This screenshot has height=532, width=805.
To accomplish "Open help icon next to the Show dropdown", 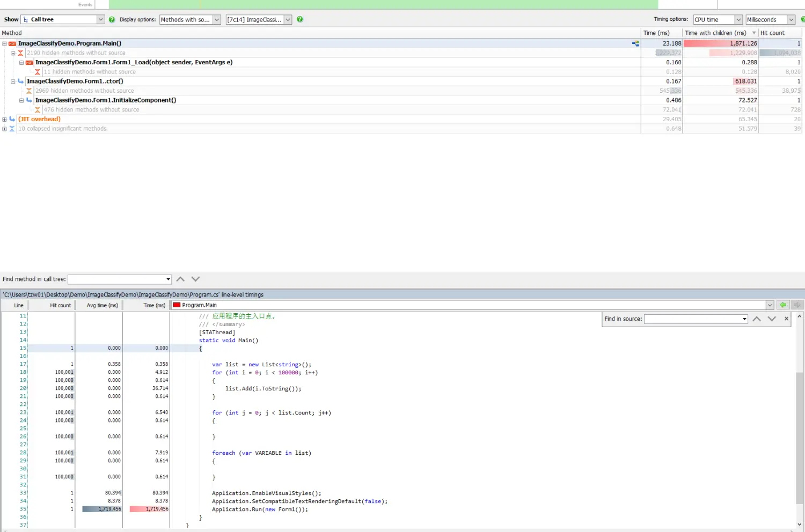I will click(112, 19).
